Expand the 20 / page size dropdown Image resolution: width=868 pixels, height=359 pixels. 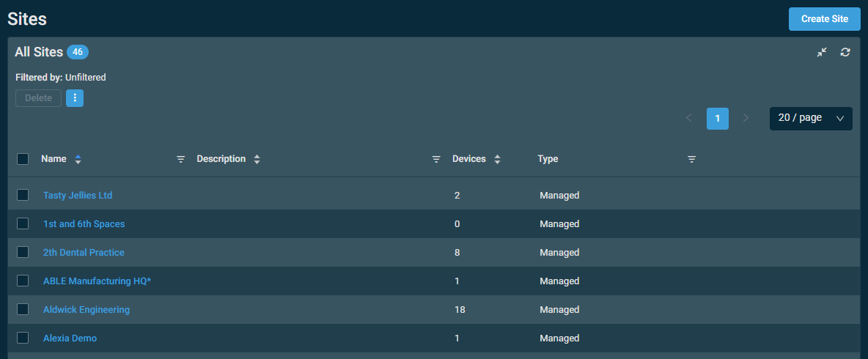pos(811,118)
